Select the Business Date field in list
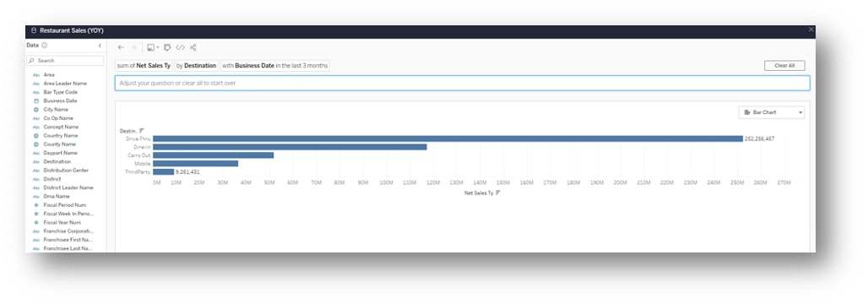 pos(60,100)
